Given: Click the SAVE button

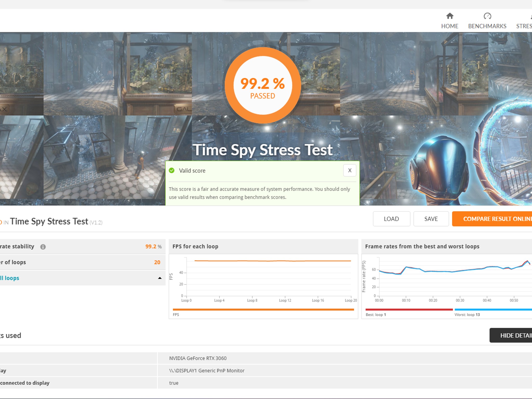Looking at the screenshot, I should click(431, 219).
